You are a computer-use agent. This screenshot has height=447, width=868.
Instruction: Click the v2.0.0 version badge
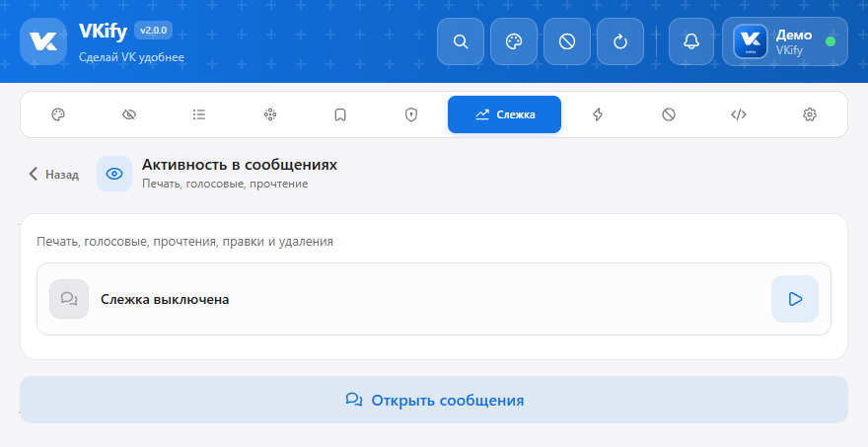pos(153,31)
